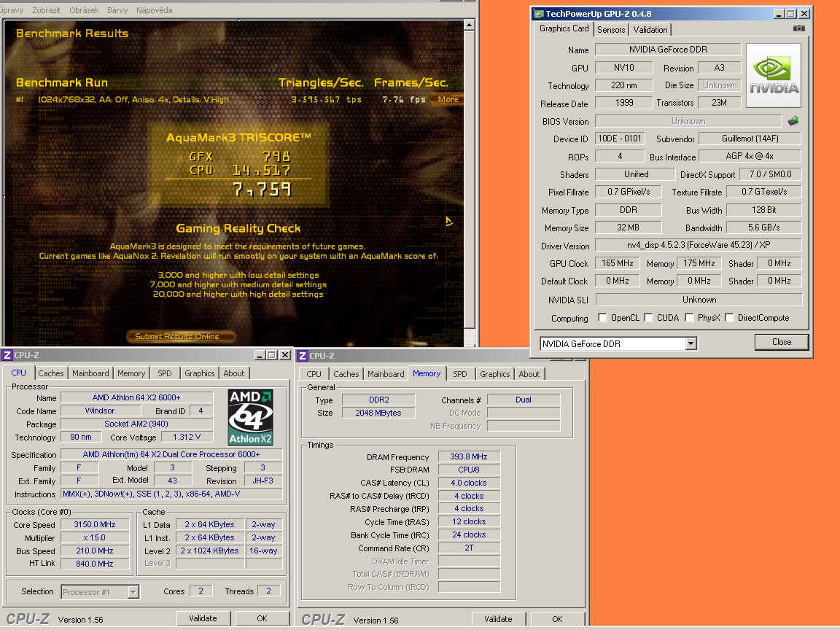Click the BIOS save chip icon in GPU-Z

[x=793, y=121]
